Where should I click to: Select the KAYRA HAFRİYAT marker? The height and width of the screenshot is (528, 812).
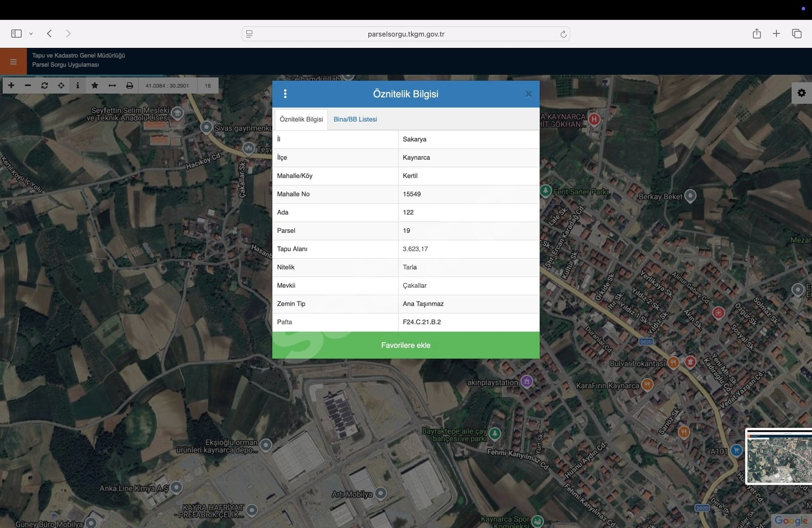tap(252, 510)
